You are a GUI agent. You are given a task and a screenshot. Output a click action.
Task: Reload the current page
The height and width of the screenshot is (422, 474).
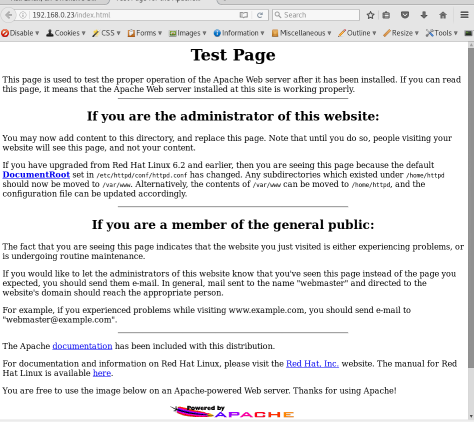pos(260,15)
